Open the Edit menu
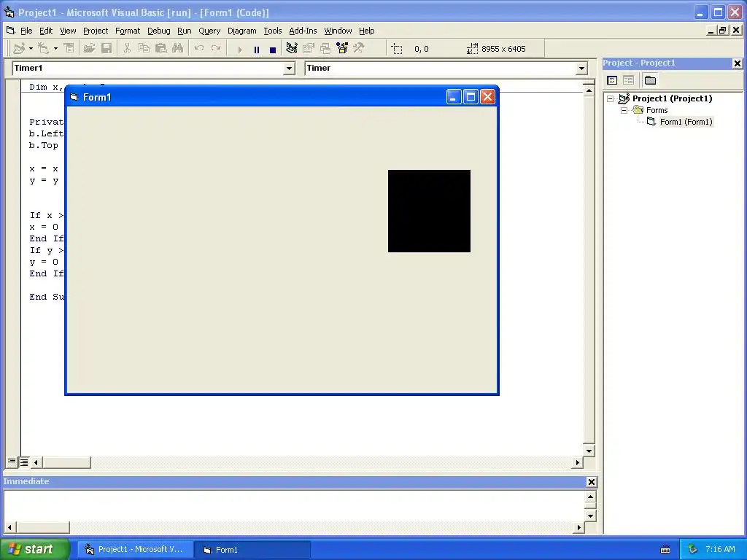The height and width of the screenshot is (560, 747). pos(46,31)
